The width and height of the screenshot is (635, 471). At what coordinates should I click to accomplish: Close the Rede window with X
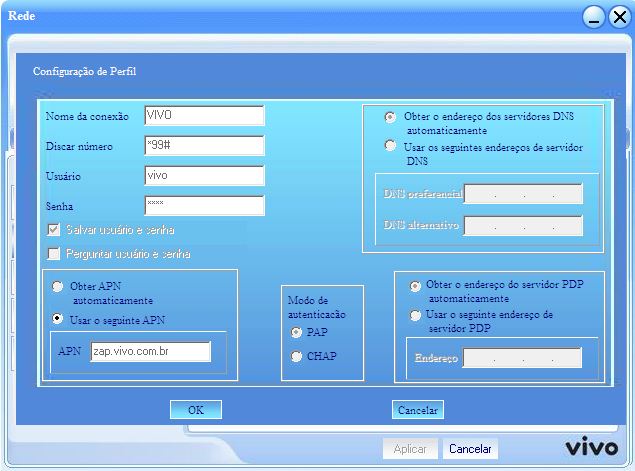pyautogui.click(x=620, y=17)
